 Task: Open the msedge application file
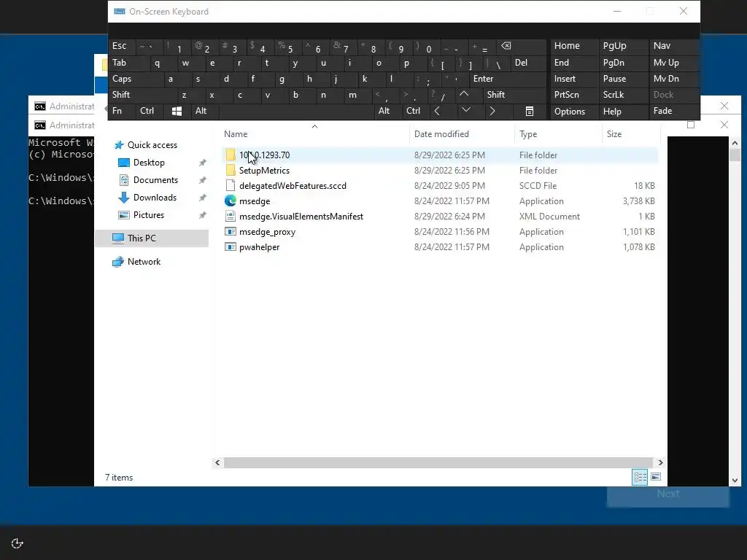255,201
